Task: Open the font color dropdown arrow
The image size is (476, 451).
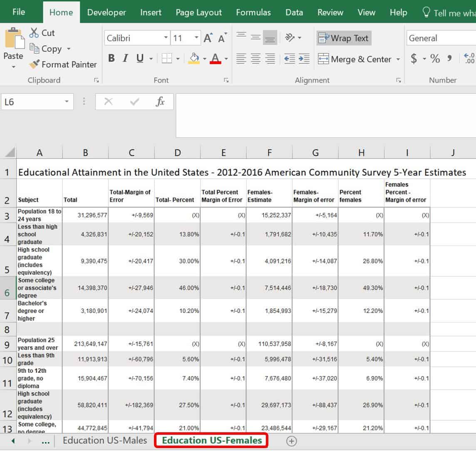Action: [226, 58]
